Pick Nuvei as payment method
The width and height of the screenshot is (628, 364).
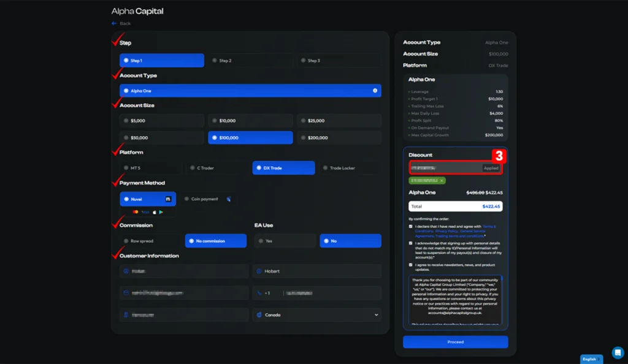[148, 199]
